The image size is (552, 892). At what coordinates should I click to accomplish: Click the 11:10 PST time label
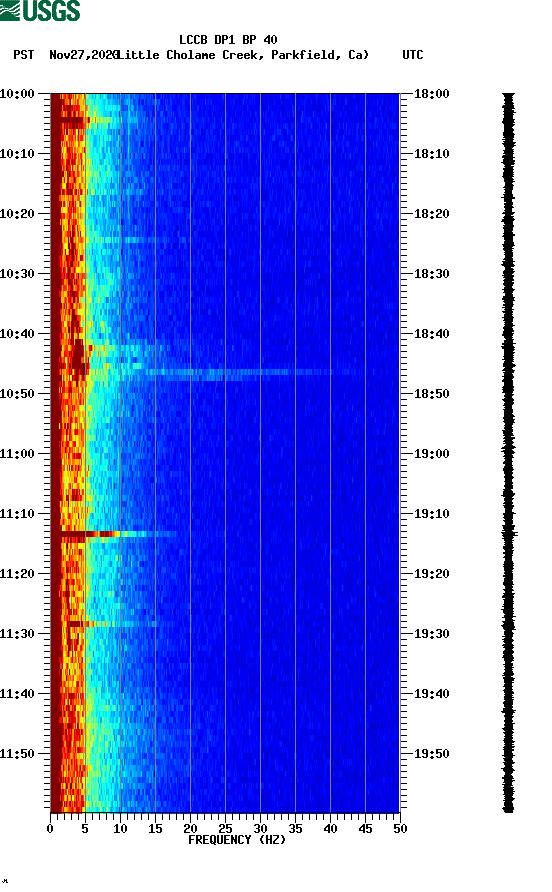coord(17,514)
